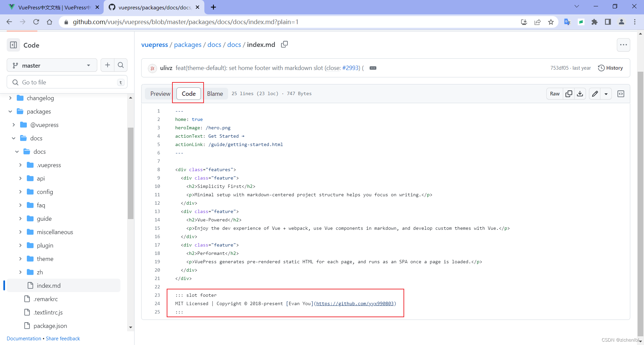This screenshot has width=644, height=345.
Task: Edit this file with pencil icon
Action: 595,94
